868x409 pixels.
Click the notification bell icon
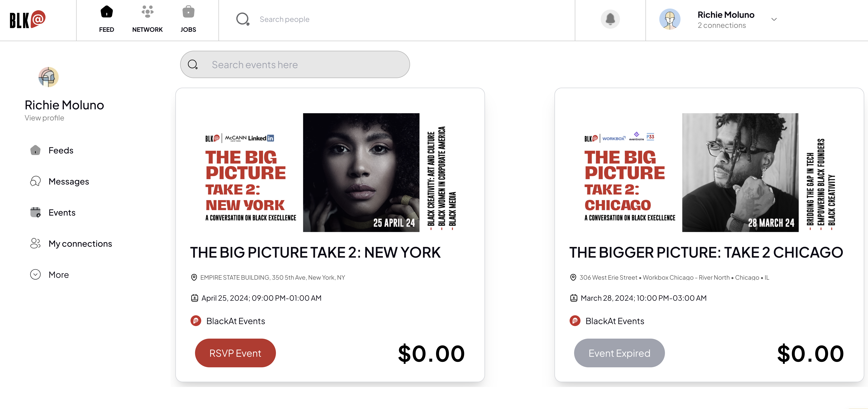point(610,19)
